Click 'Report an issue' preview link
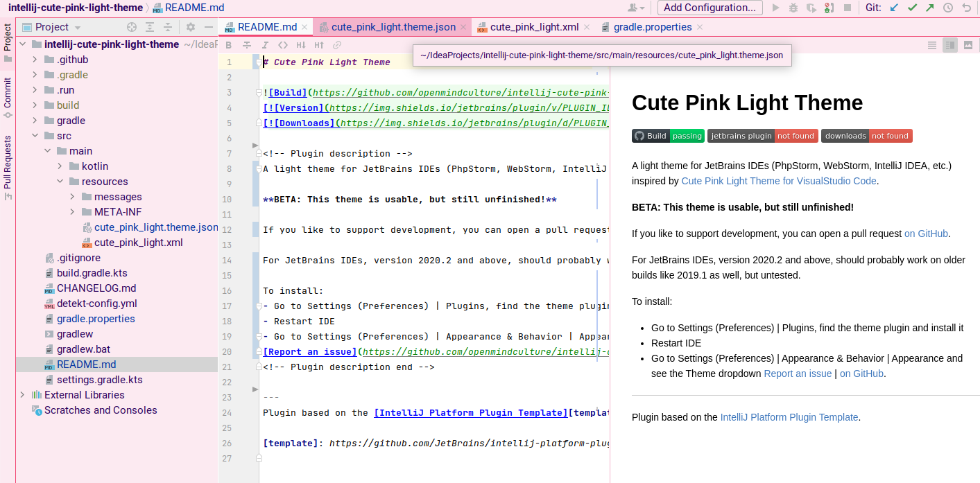Image resolution: width=980 pixels, height=483 pixels. pyautogui.click(x=798, y=374)
